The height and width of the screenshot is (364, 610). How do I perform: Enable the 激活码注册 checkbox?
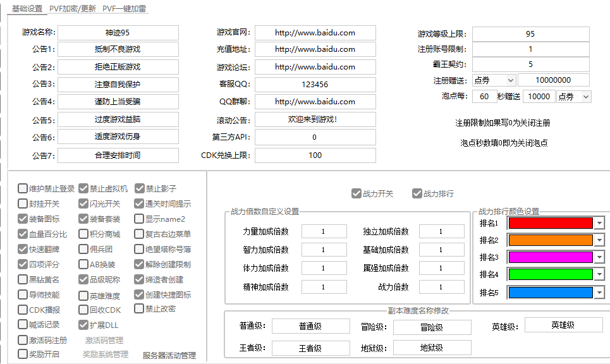tap(23, 340)
